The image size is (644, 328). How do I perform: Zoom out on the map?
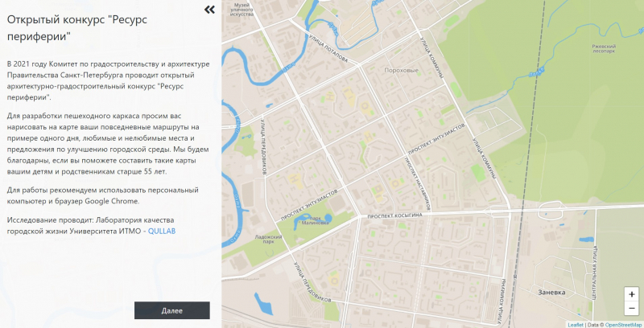[x=631, y=310]
